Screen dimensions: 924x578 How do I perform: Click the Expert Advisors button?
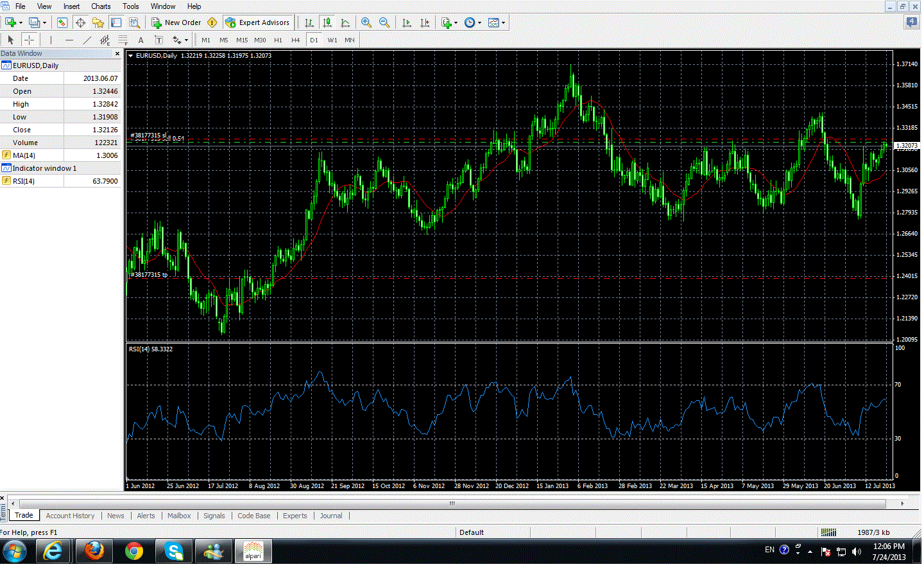257,22
